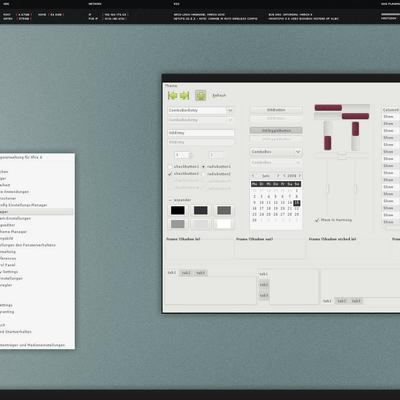Open Einstellungs-Manager entry in the popup menu

[37, 205]
